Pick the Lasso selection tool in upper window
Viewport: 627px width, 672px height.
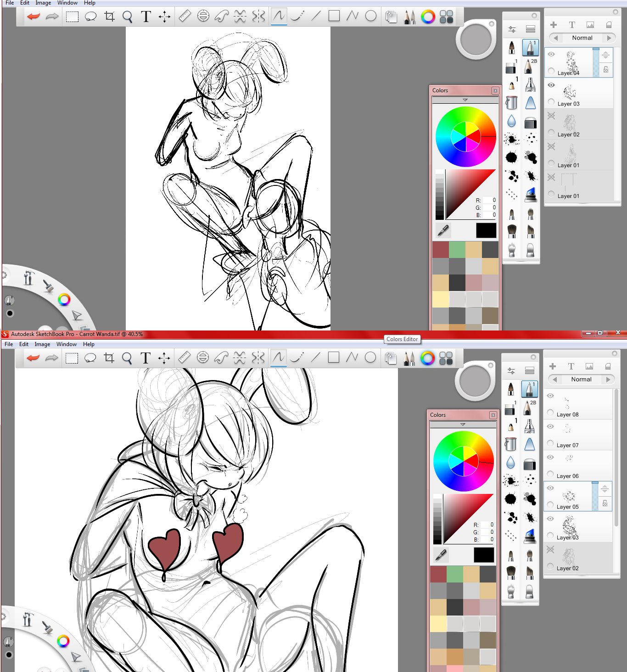[91, 17]
